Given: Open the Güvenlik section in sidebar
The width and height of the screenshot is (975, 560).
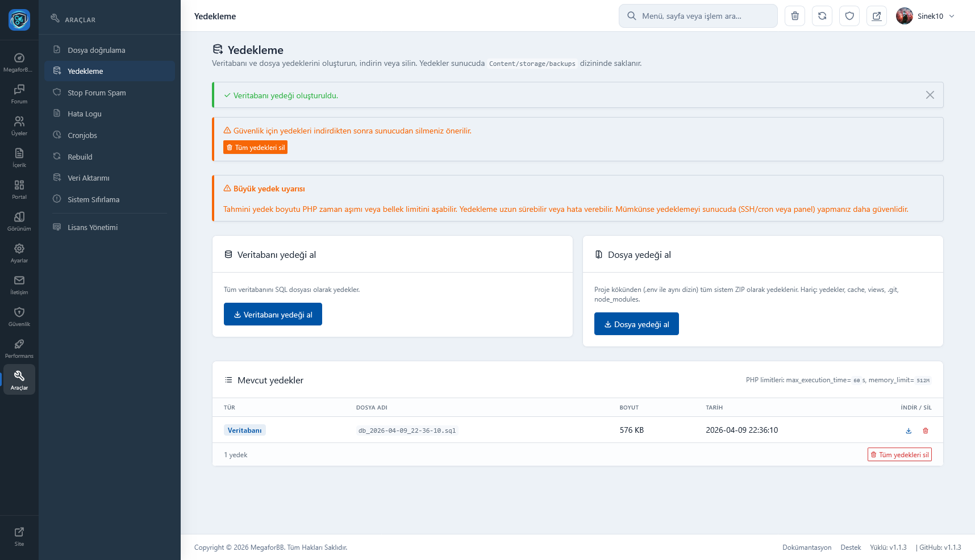Looking at the screenshot, I should coord(19,317).
